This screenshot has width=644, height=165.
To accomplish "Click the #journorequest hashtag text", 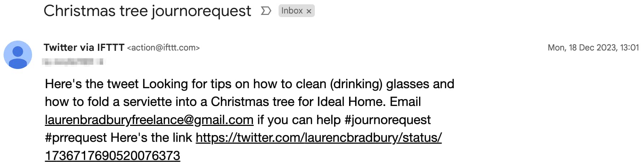I will coord(388,120).
